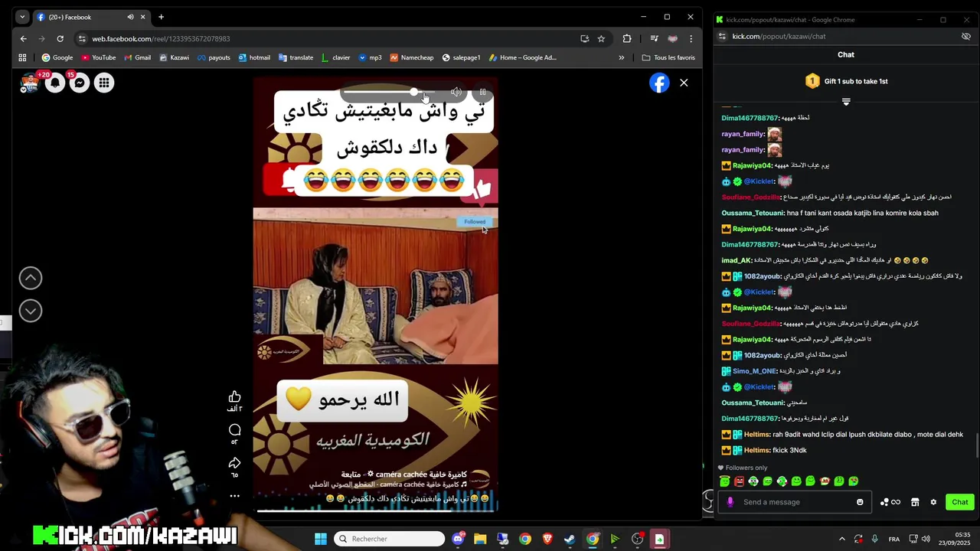
Task: Open Facebook notifications bell
Action: click(55, 83)
